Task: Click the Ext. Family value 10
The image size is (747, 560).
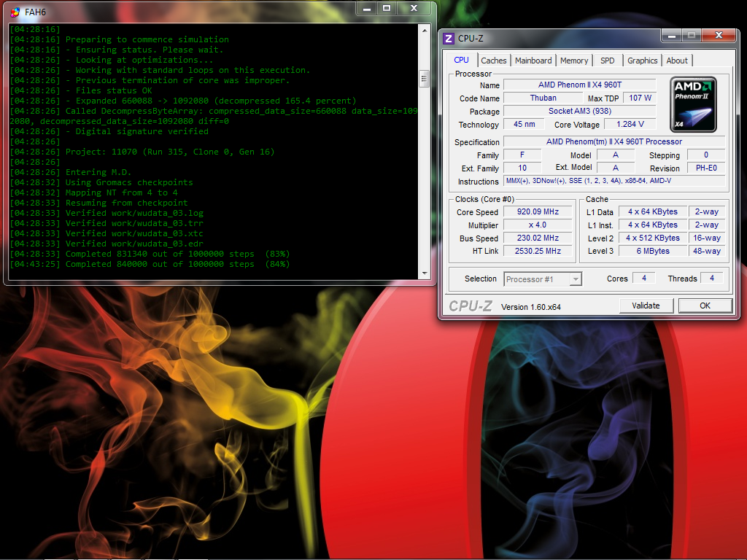Action: click(x=522, y=168)
